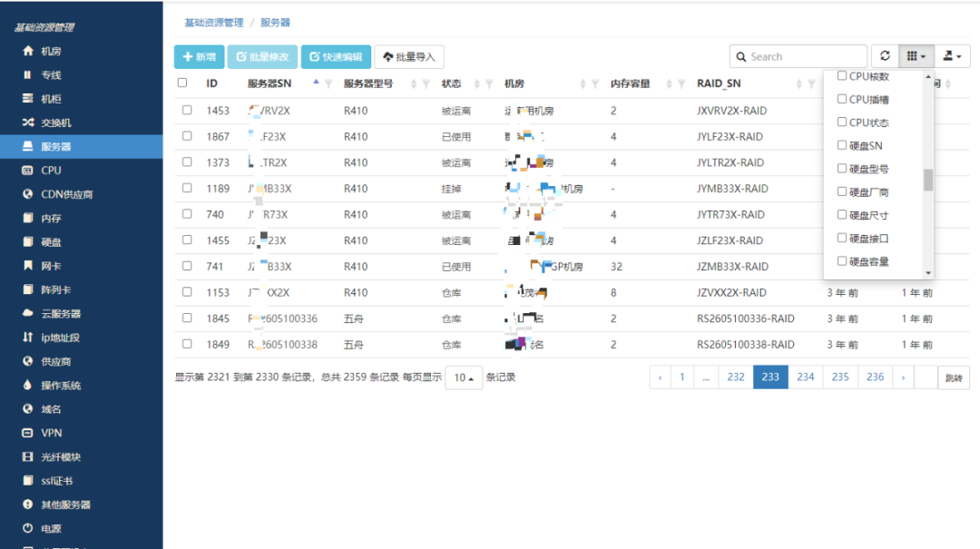Click the 跳转 jump button
Viewport: 980px width, 549px height.
click(954, 377)
